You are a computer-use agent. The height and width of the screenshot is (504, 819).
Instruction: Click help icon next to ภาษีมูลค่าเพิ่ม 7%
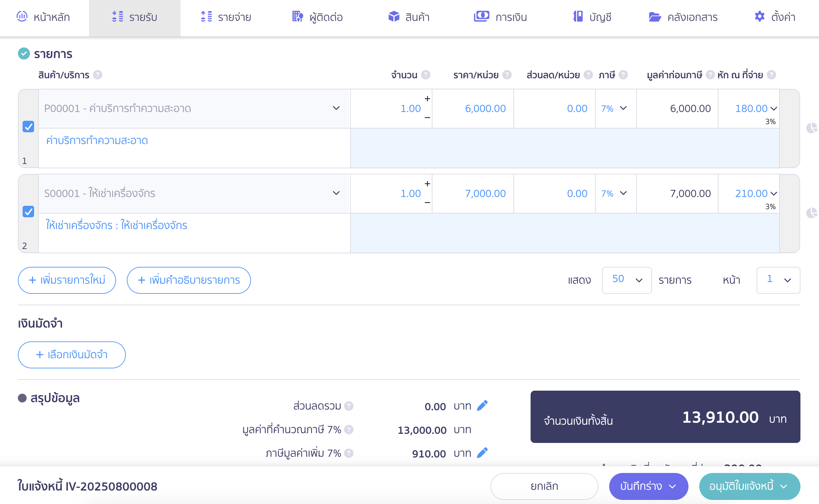tap(349, 453)
